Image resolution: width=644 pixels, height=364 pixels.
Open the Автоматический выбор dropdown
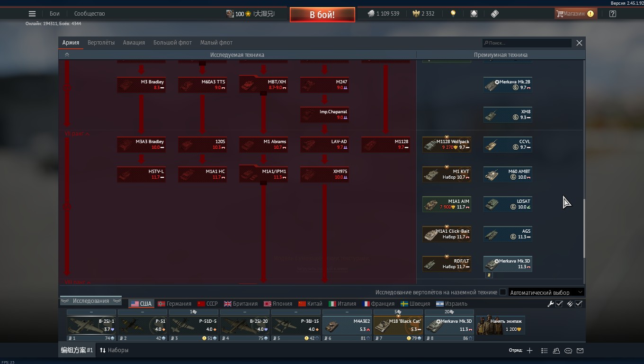coord(546,292)
